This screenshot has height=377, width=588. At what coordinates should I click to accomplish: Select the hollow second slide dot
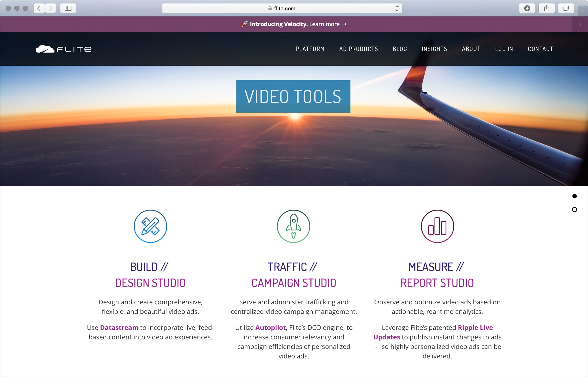click(x=574, y=210)
